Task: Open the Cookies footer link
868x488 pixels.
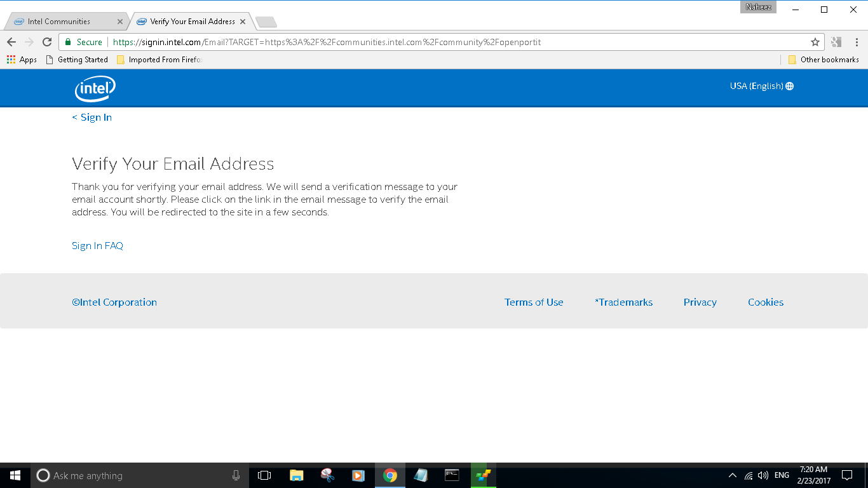Action: pyautogui.click(x=766, y=302)
